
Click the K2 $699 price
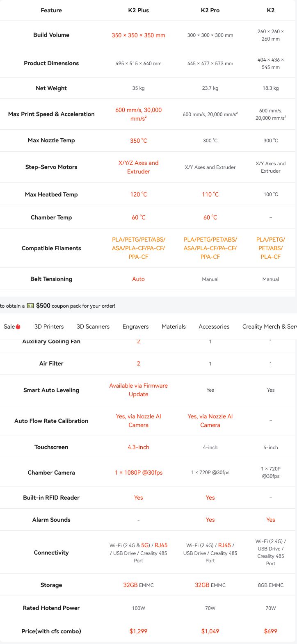pyautogui.click(x=271, y=631)
